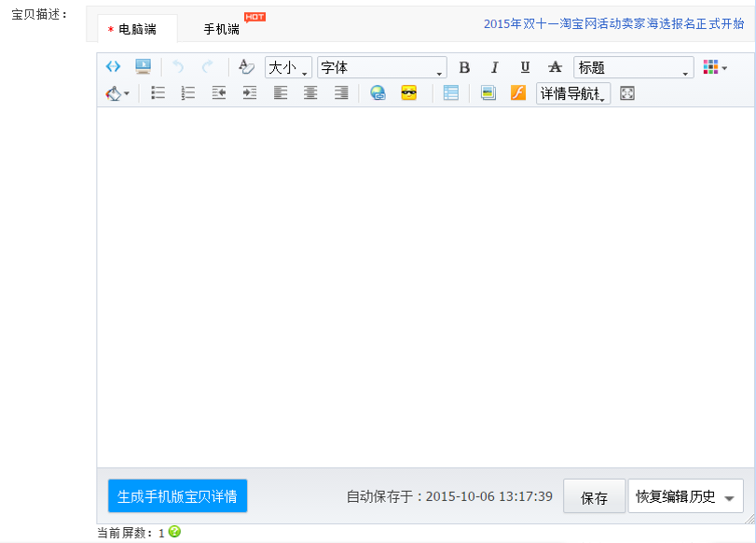756x543 pixels.
Task: Toggle fullscreen editing mode
Action: (x=626, y=92)
